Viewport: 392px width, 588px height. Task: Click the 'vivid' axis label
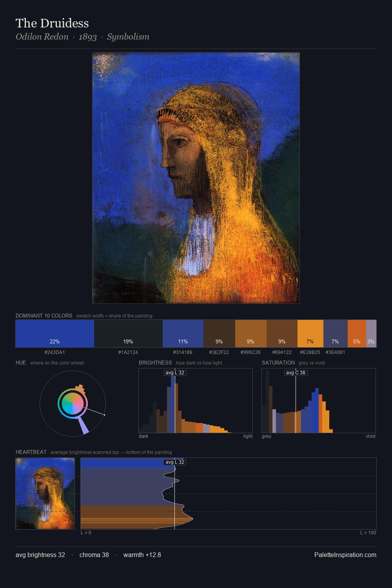coord(370,436)
